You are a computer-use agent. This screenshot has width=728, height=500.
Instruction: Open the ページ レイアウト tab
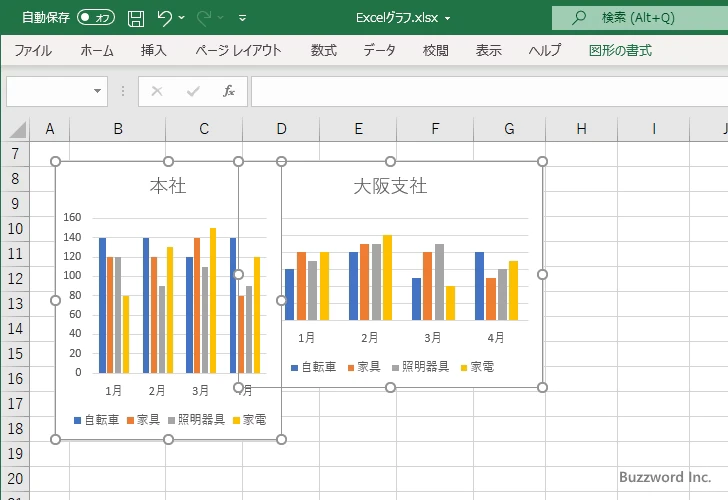(x=238, y=50)
